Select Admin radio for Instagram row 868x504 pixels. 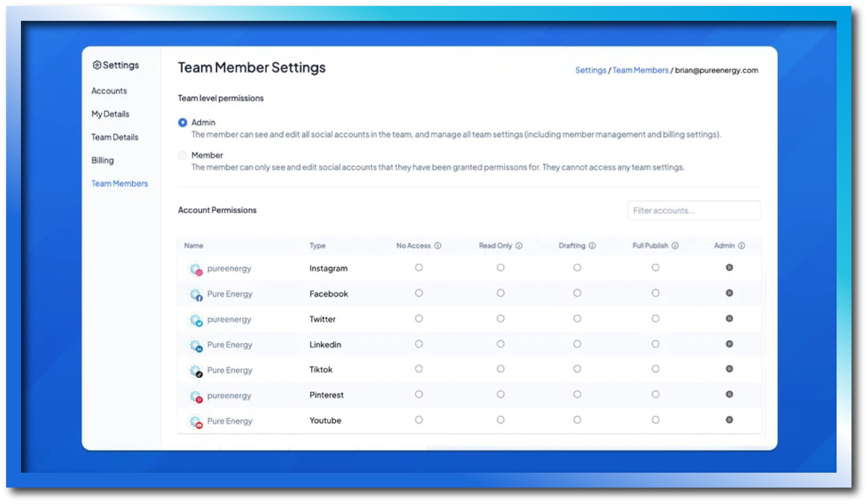click(x=729, y=267)
